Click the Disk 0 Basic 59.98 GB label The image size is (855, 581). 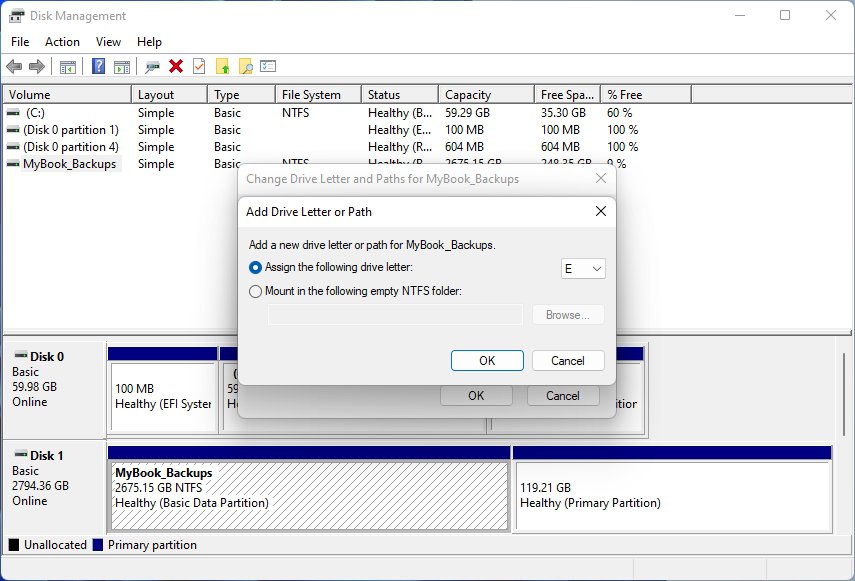point(53,390)
